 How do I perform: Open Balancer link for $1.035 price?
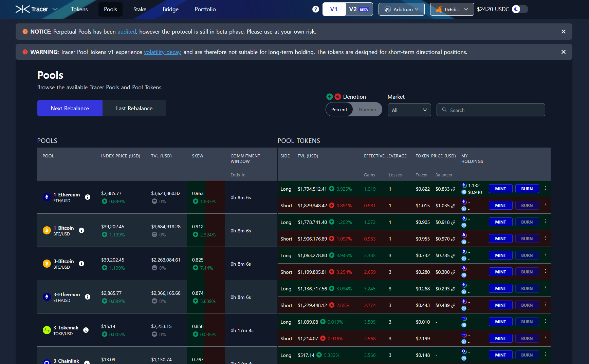coord(453,206)
